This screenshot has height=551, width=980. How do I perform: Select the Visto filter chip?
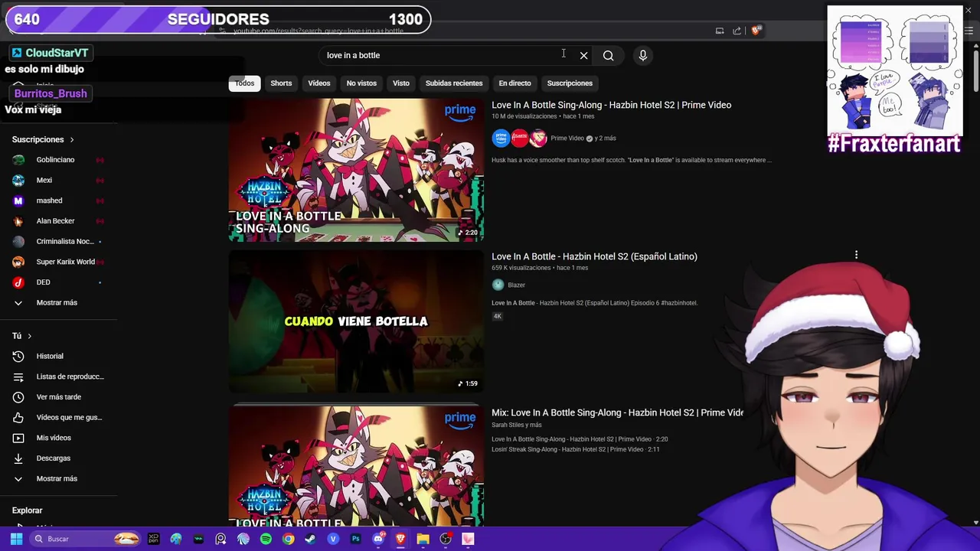[401, 83]
